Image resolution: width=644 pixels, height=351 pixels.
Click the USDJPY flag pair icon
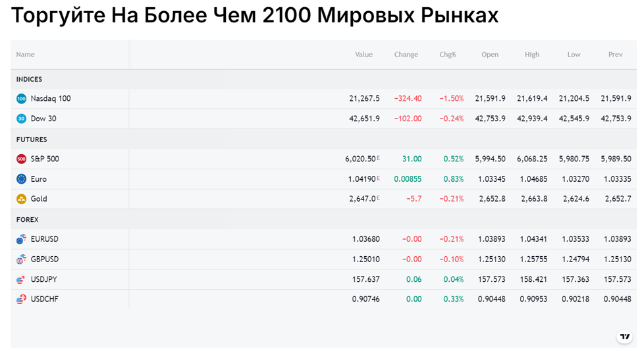pos(21,279)
